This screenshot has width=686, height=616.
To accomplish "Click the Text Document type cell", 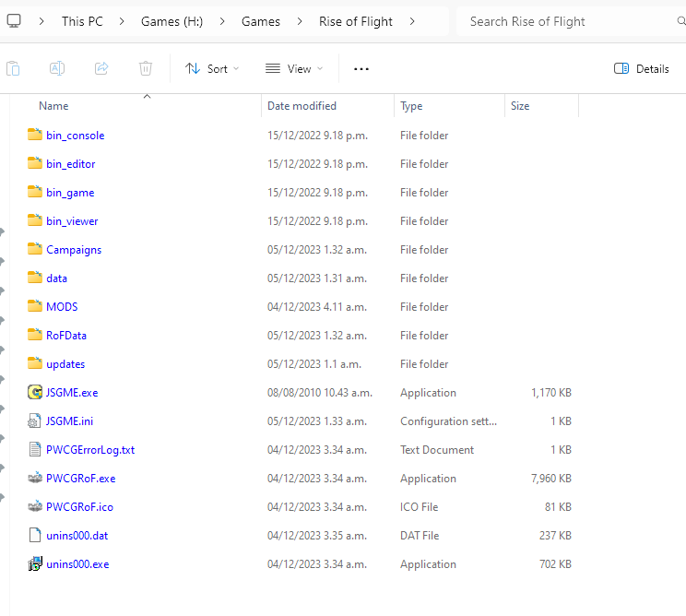I will [x=437, y=450].
